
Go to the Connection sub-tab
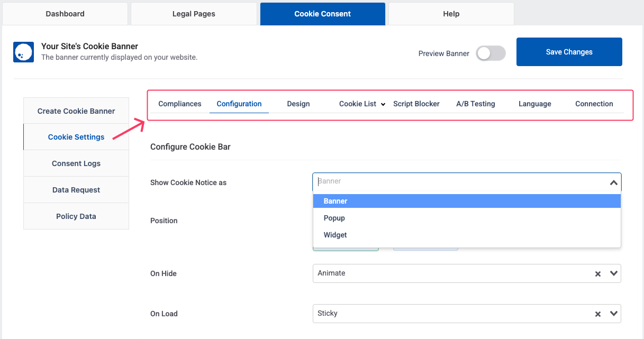594,104
